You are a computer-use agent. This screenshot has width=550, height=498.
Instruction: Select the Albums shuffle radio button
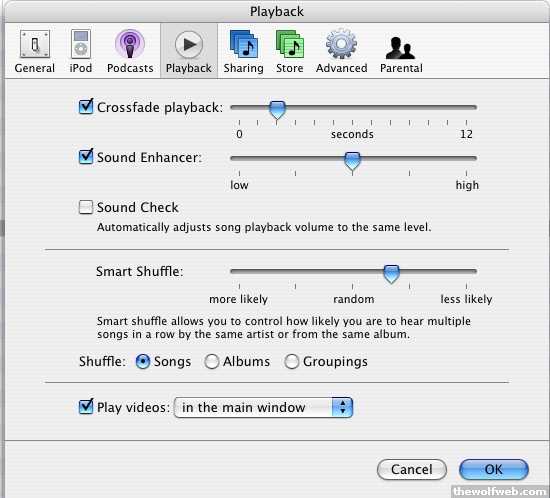[x=212, y=361]
